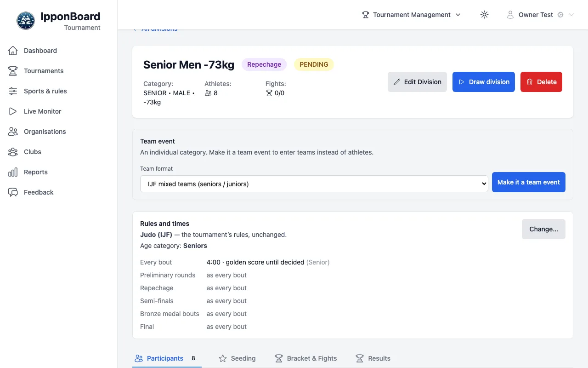Image resolution: width=588 pixels, height=368 pixels.
Task: Switch to the Seeding tab
Action: click(x=237, y=358)
